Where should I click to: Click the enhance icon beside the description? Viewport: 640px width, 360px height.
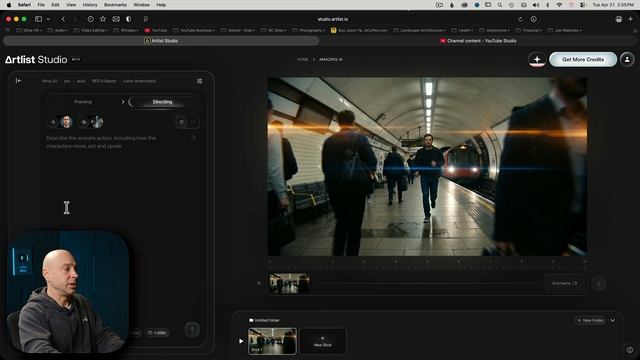(193, 138)
